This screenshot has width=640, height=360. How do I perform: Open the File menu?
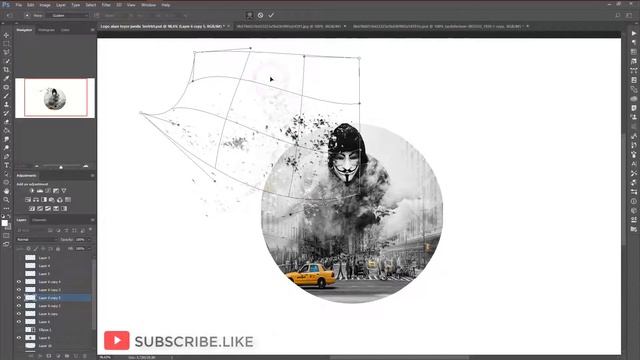point(19,5)
